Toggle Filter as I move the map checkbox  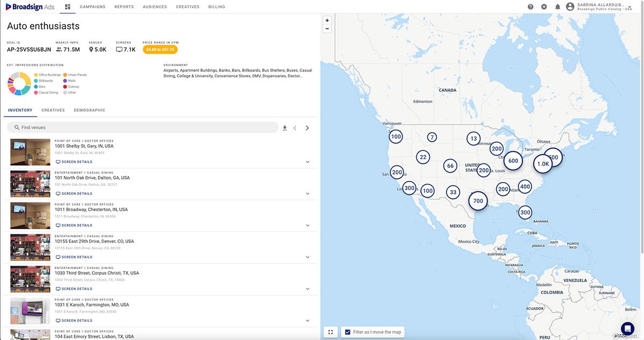click(x=348, y=332)
